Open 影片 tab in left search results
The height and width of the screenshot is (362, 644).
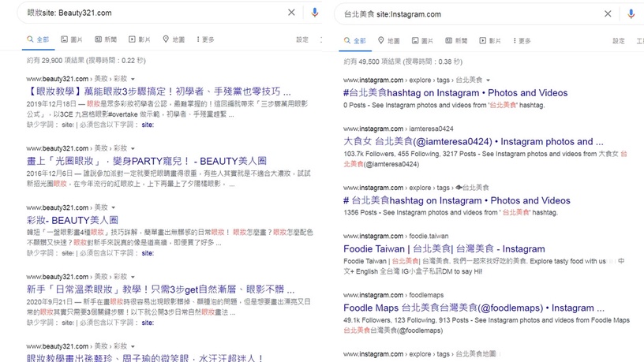click(140, 39)
